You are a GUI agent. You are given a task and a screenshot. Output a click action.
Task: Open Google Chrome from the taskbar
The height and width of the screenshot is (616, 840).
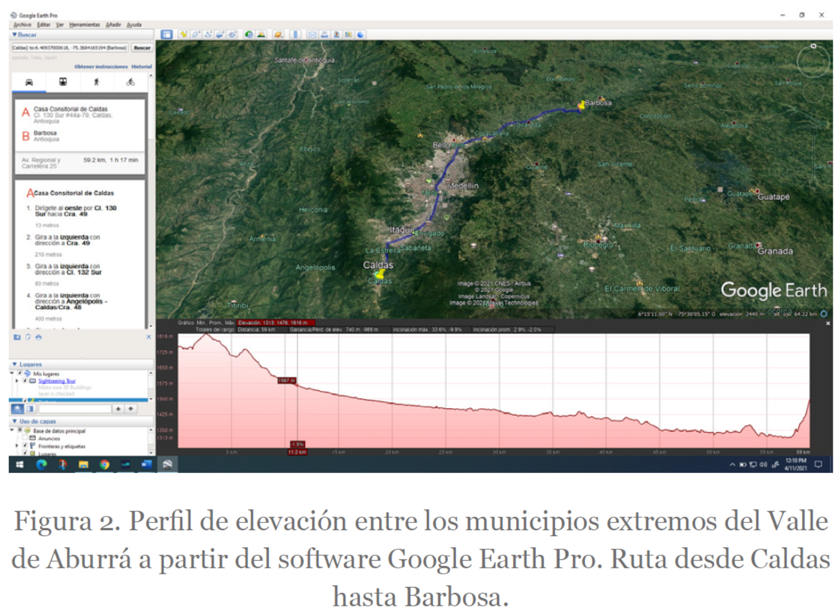(105, 465)
